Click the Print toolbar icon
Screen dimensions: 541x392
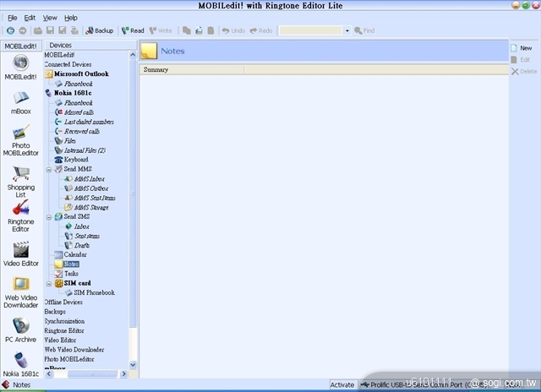(x=74, y=30)
